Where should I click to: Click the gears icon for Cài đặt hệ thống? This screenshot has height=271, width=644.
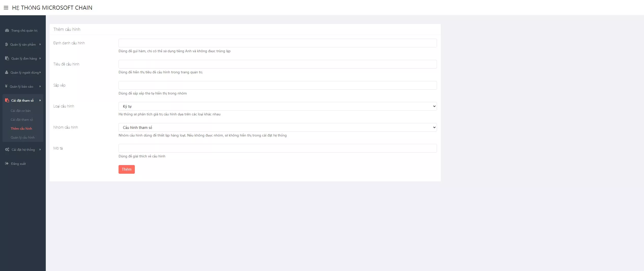7,150
